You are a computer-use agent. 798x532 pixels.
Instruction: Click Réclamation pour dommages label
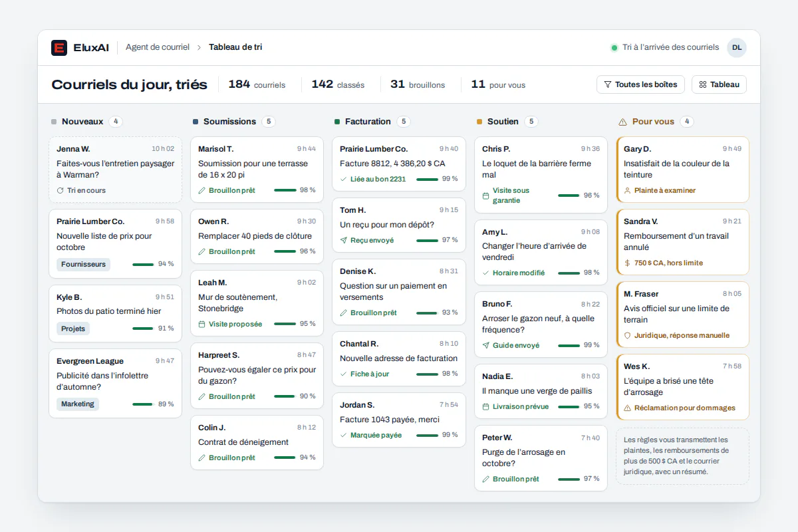click(x=685, y=408)
